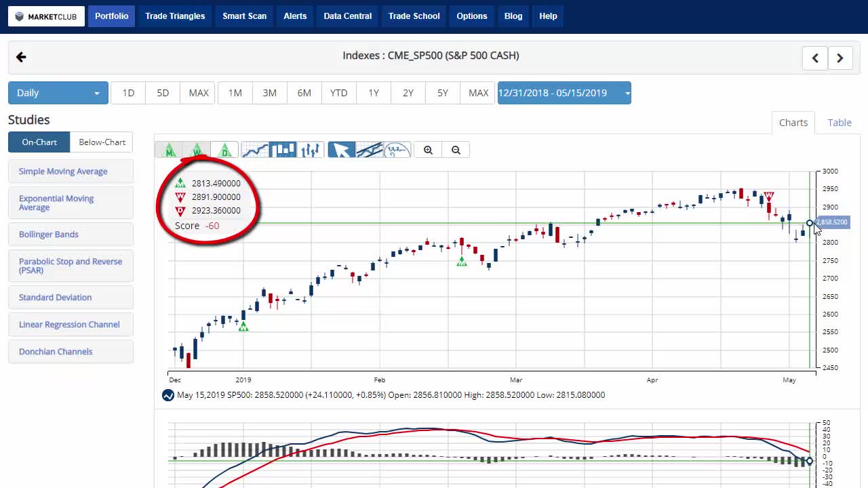Toggle the Daily trade triangle button
This screenshot has width=868, height=488.
224,150
